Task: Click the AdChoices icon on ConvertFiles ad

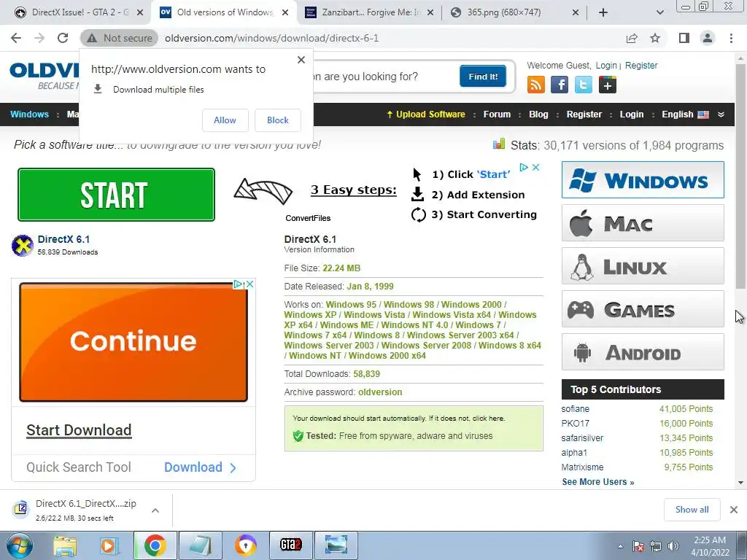Action: 524,168
